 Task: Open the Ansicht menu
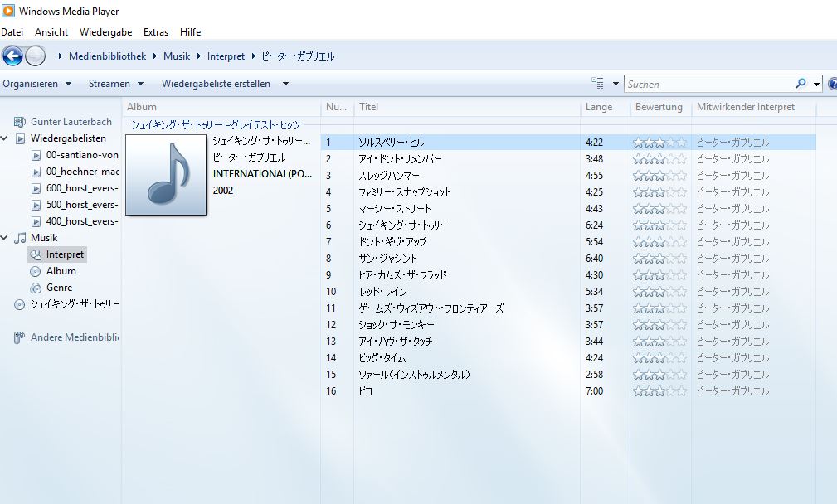click(51, 32)
